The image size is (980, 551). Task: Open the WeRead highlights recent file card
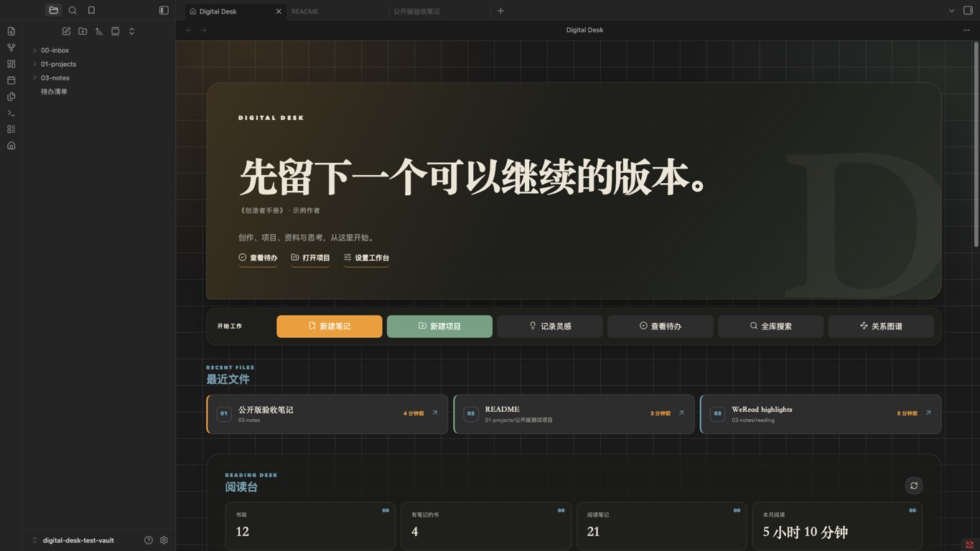821,414
